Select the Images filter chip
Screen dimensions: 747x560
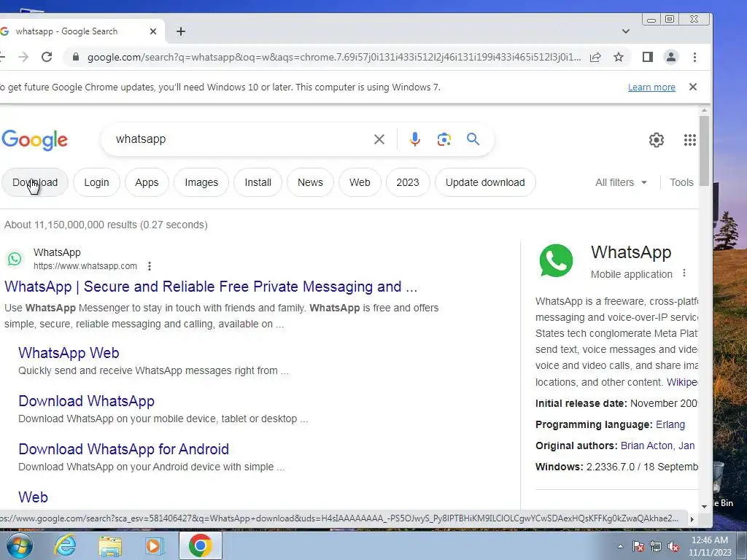point(201,182)
